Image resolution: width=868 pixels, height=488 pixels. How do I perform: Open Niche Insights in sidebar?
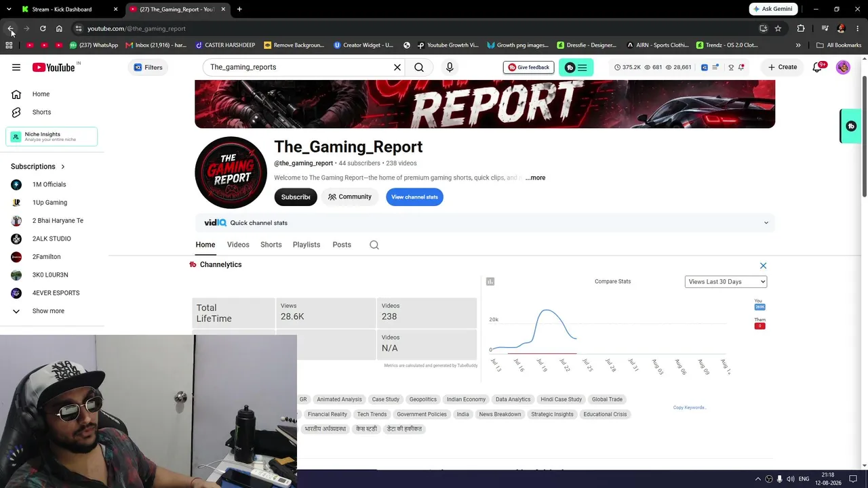point(52,136)
